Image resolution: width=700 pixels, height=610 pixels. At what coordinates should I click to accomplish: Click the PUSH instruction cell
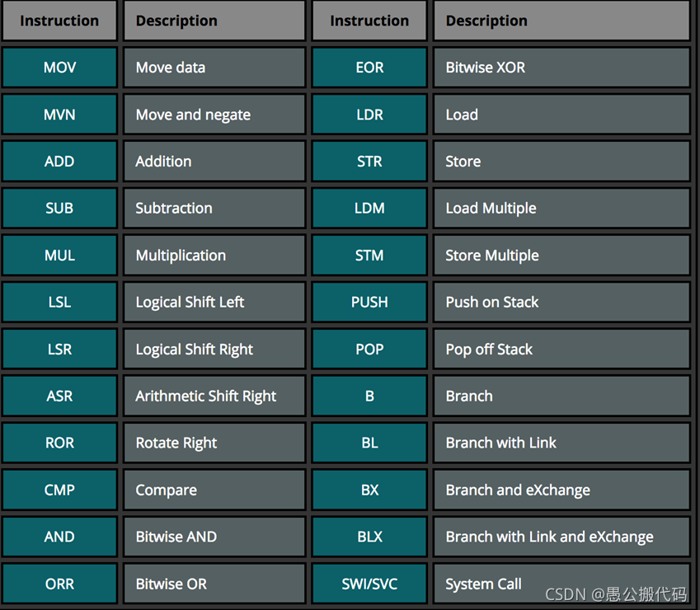coord(369,302)
